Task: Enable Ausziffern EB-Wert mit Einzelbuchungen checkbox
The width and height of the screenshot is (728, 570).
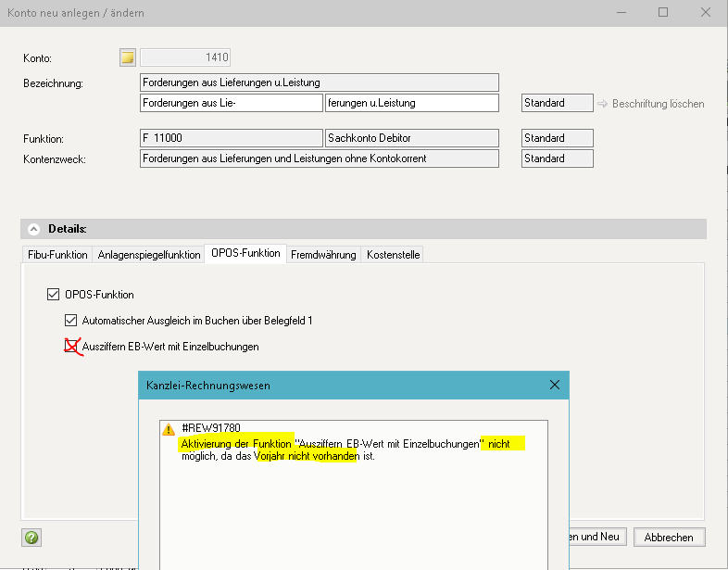Action: (x=71, y=347)
